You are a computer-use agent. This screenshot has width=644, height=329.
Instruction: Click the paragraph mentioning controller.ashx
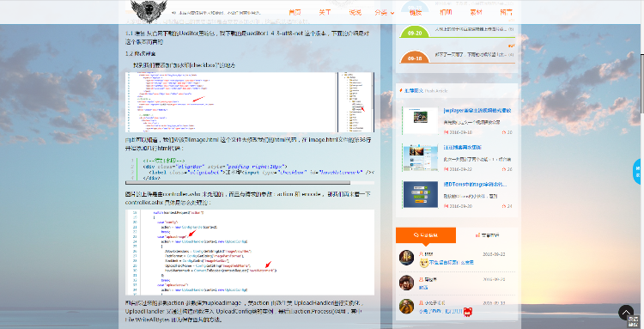tap(248, 198)
